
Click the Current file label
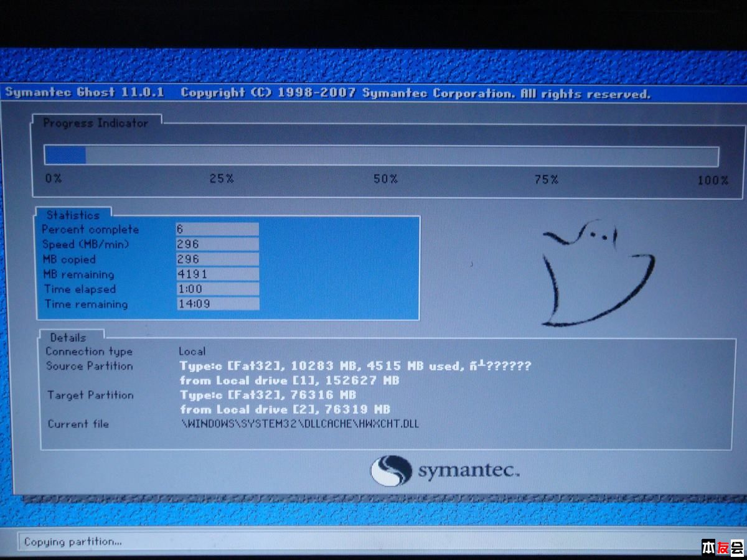tap(78, 424)
